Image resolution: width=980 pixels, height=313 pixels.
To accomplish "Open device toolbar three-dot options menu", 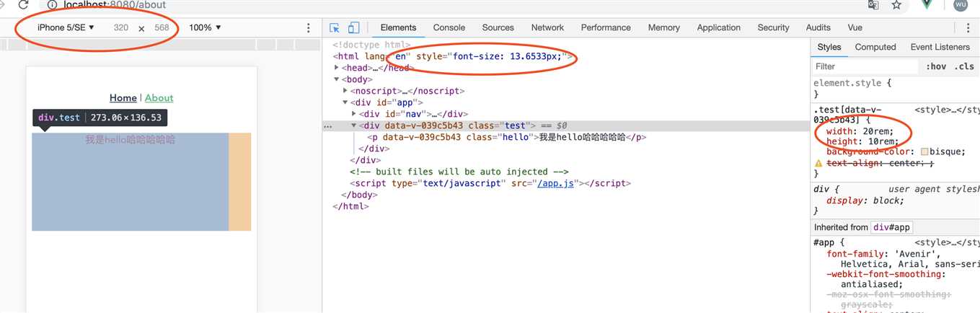I will (309, 27).
